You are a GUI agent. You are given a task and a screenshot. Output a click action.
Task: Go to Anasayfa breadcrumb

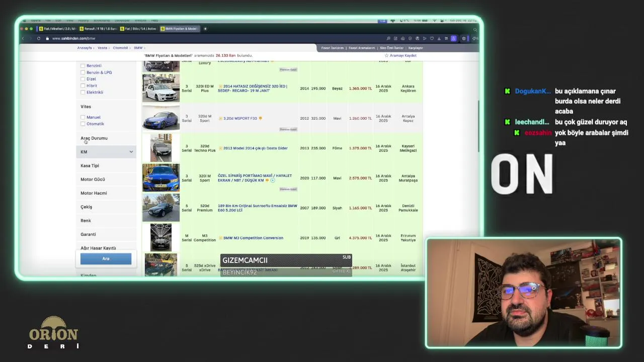[85, 48]
